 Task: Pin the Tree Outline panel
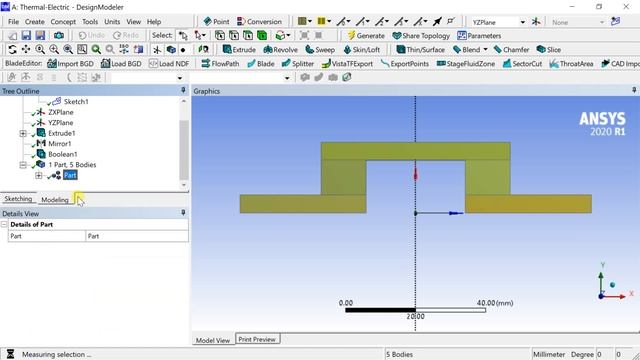coord(183,90)
